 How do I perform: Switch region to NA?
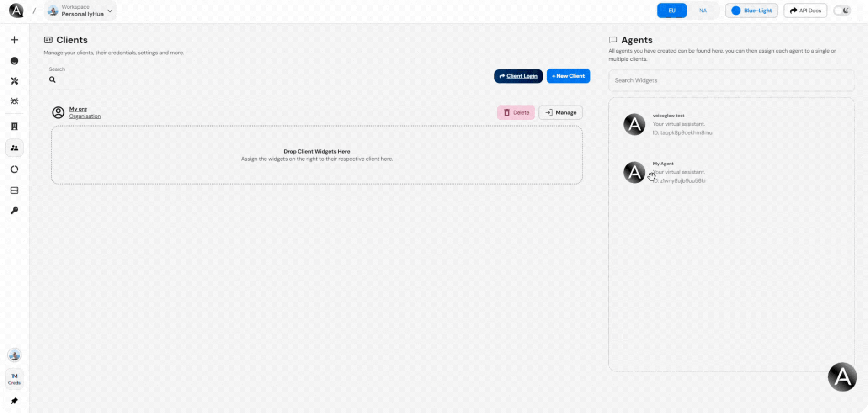(703, 10)
